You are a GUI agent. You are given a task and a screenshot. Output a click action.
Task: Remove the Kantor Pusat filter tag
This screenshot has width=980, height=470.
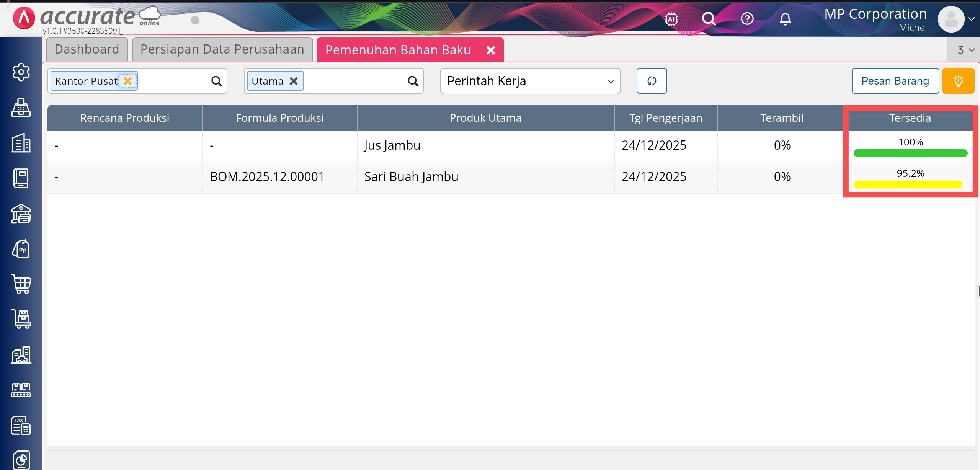coord(128,81)
